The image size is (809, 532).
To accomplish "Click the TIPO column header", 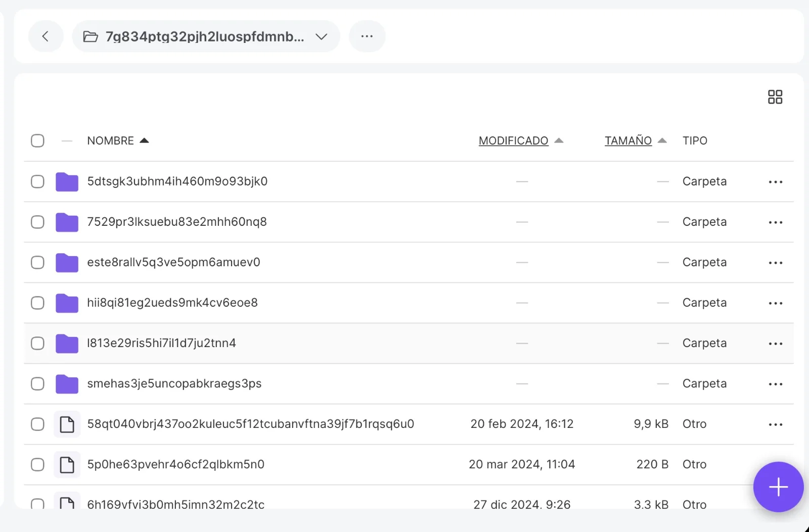I will click(695, 141).
